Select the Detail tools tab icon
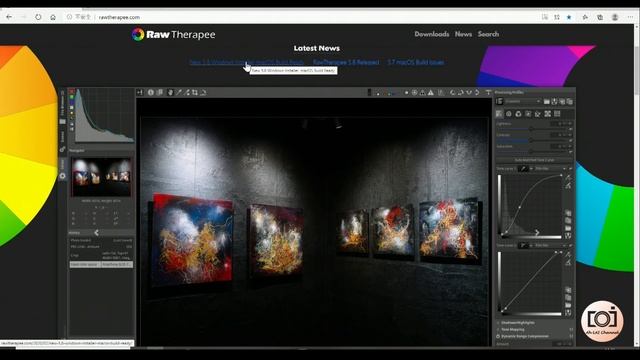 click(509, 114)
